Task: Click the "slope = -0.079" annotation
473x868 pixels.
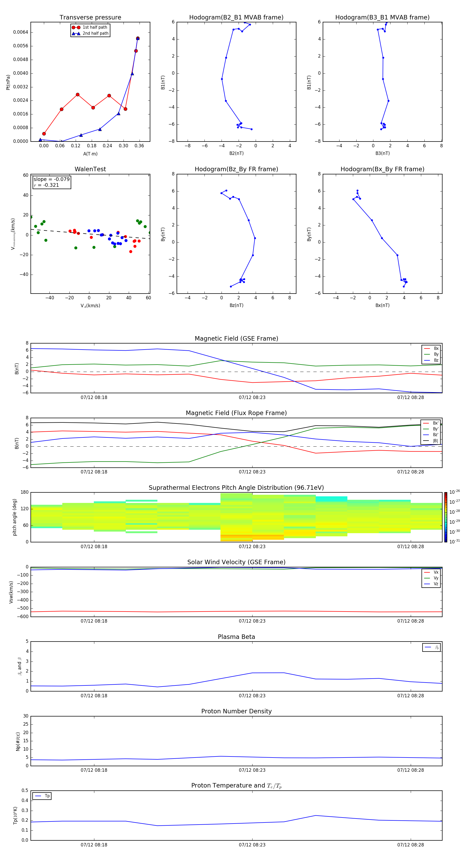Action: click(x=52, y=179)
